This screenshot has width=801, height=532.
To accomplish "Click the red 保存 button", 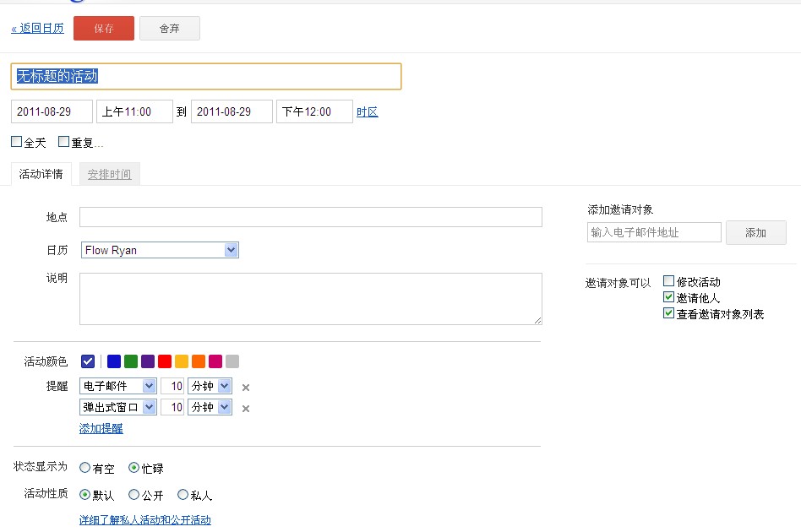I will tap(104, 28).
